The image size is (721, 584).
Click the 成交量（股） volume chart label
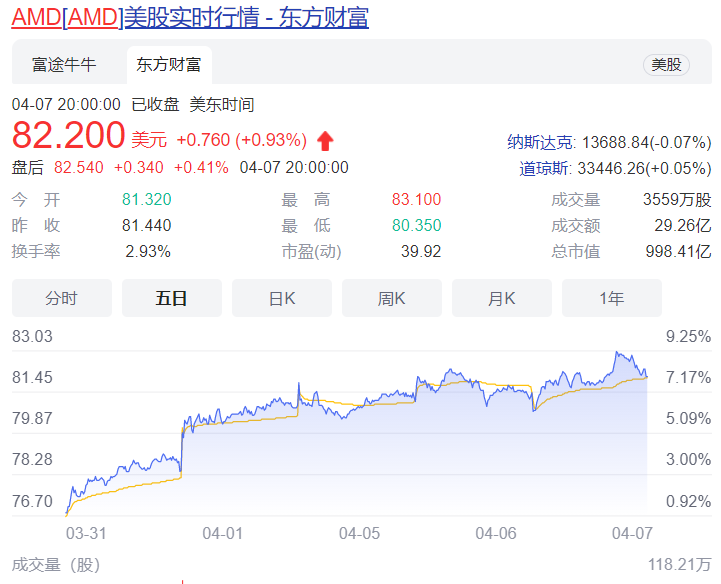pyautogui.click(x=56, y=565)
